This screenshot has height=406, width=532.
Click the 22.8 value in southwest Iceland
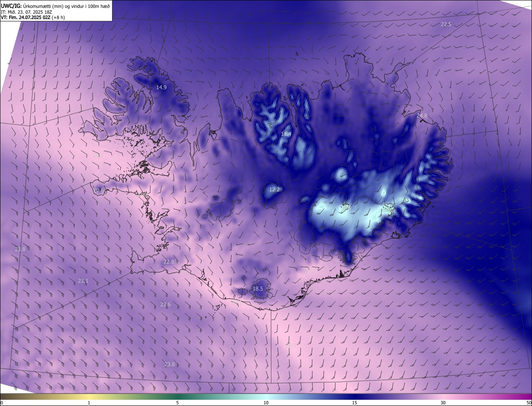pyautogui.click(x=169, y=262)
